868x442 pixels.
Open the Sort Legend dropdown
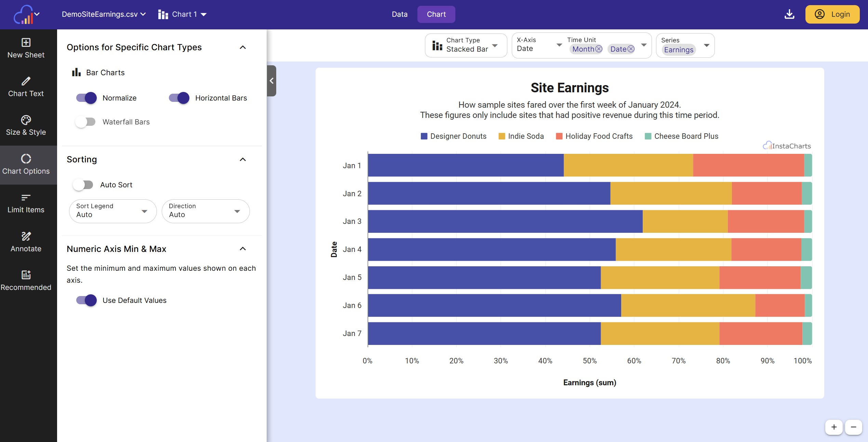point(112,211)
